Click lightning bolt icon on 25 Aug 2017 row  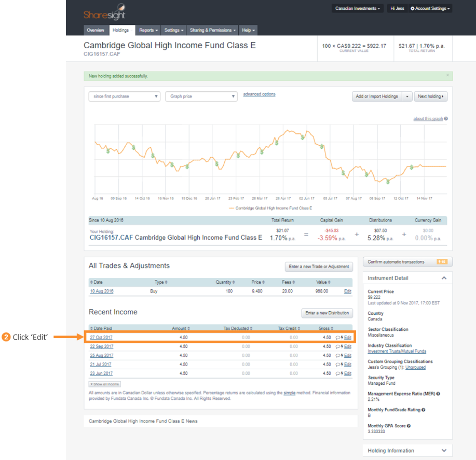(x=342, y=356)
